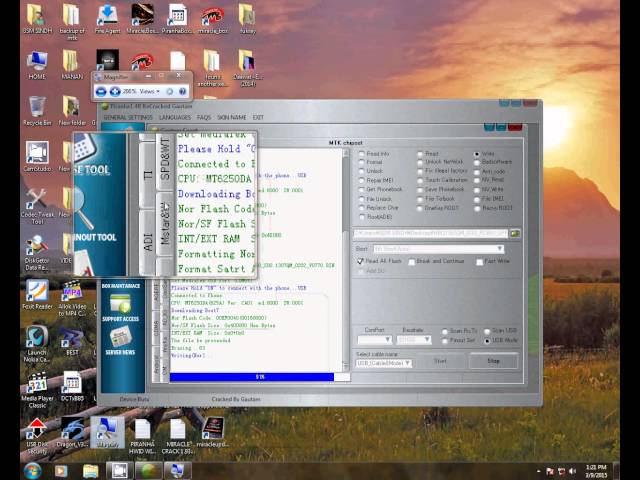The image size is (640, 480).
Task: Click the Magnifier zoom out minus button
Action: 101,91
